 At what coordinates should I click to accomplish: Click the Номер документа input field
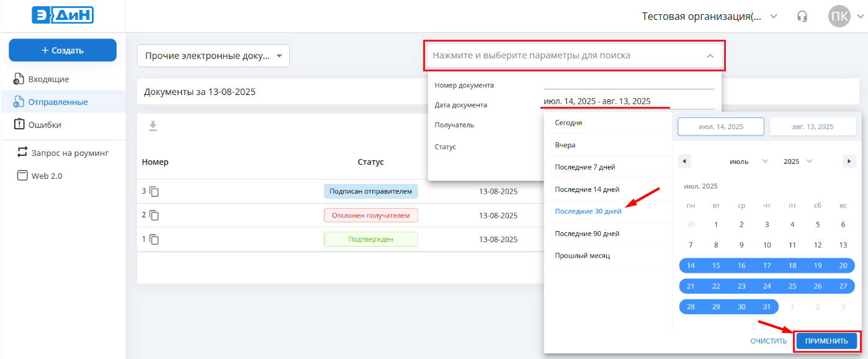(629, 84)
